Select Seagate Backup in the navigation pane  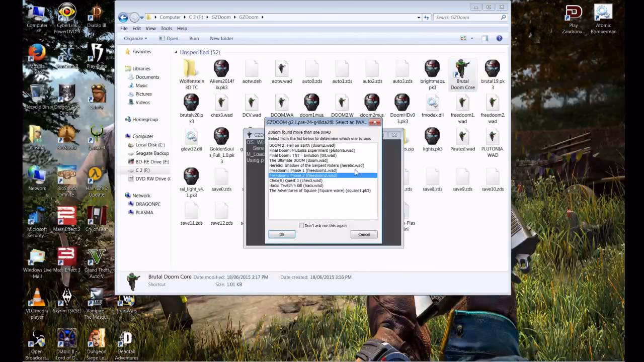[152, 153]
